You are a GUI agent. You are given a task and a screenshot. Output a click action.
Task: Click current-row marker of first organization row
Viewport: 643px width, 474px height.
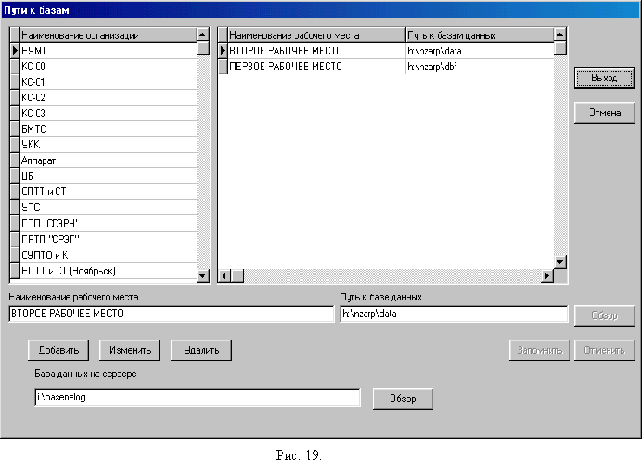(15, 51)
